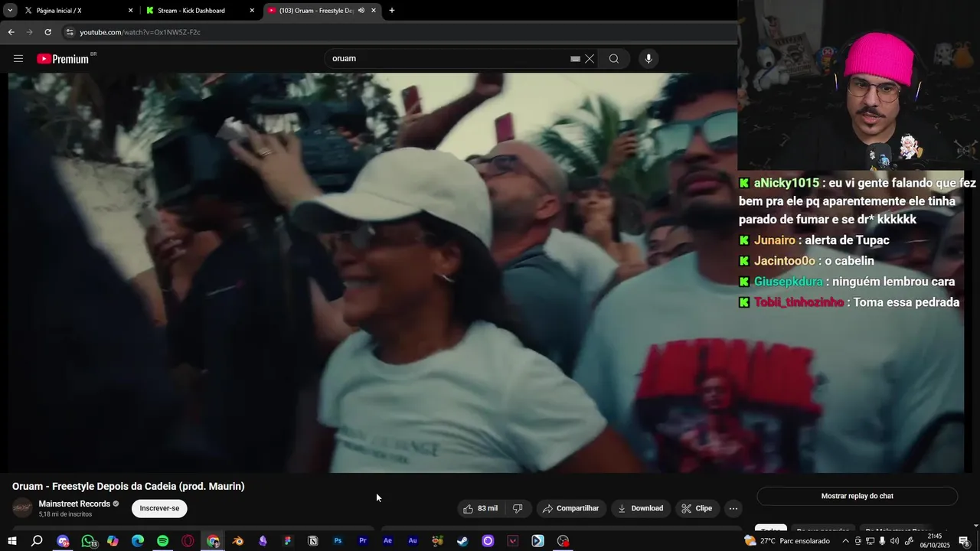This screenshot has width=980, height=551.
Task: Open Windows taskbar search
Action: (37, 541)
